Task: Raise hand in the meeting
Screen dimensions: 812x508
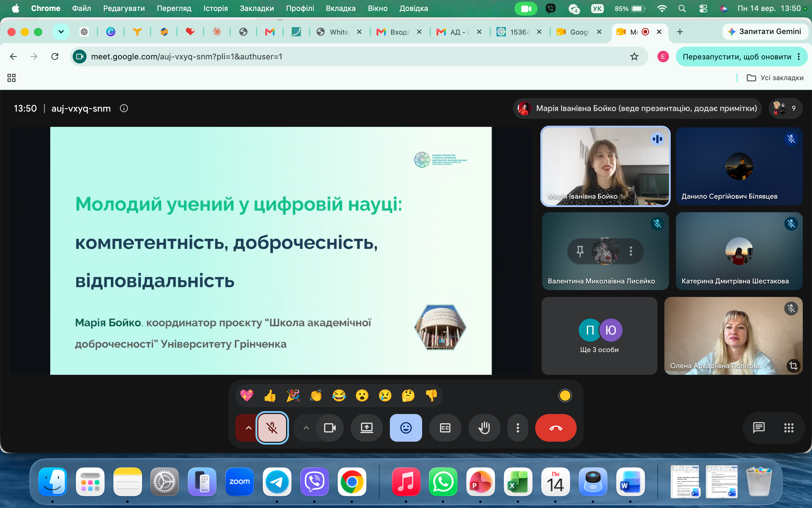Action: pos(484,428)
